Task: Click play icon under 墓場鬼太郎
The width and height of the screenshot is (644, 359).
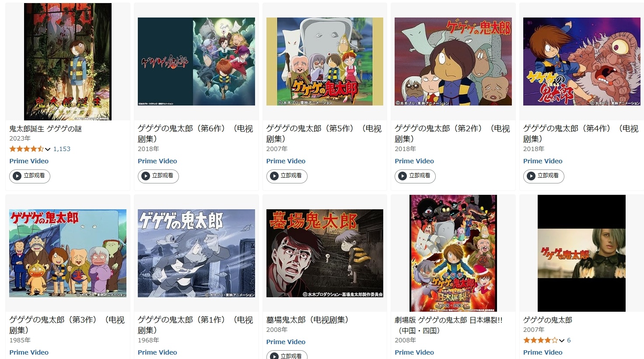Action: coord(274,356)
